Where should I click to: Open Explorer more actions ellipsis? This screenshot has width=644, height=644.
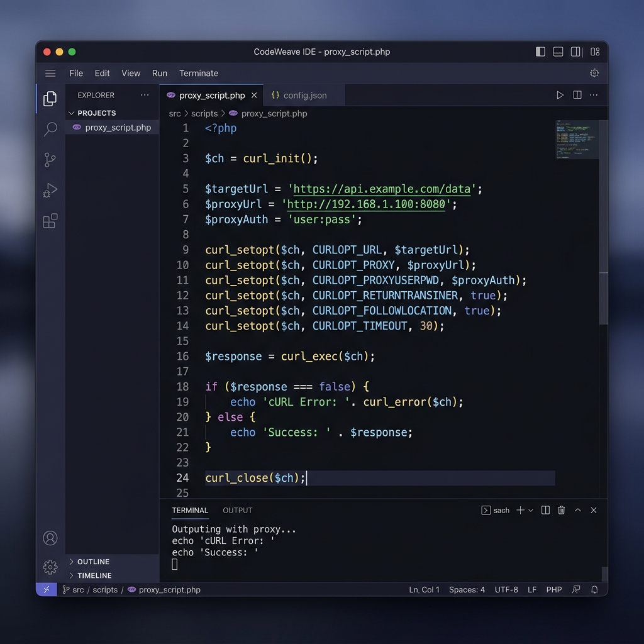[145, 95]
